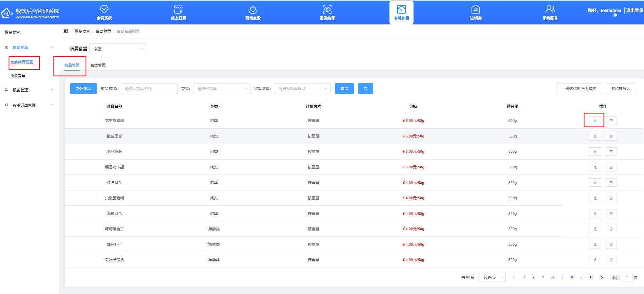Open the 称重类型 filter dropdown

(x=302, y=89)
